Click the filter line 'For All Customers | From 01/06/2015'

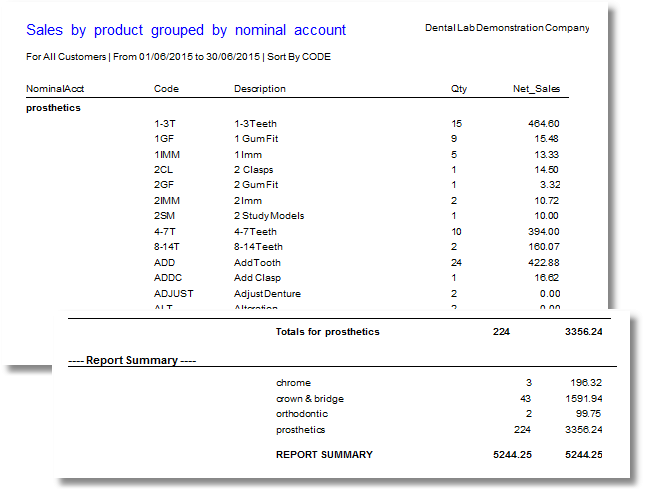pos(143,57)
